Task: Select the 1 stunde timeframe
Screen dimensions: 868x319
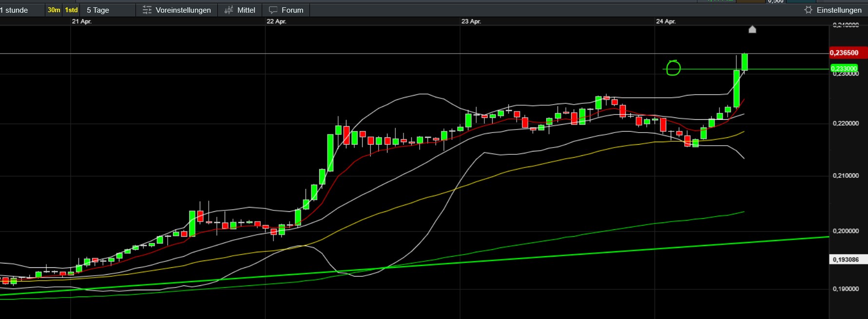Action: tap(14, 10)
